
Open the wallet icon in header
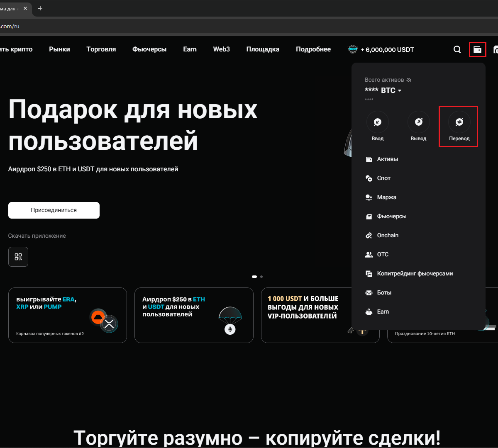[477, 49]
